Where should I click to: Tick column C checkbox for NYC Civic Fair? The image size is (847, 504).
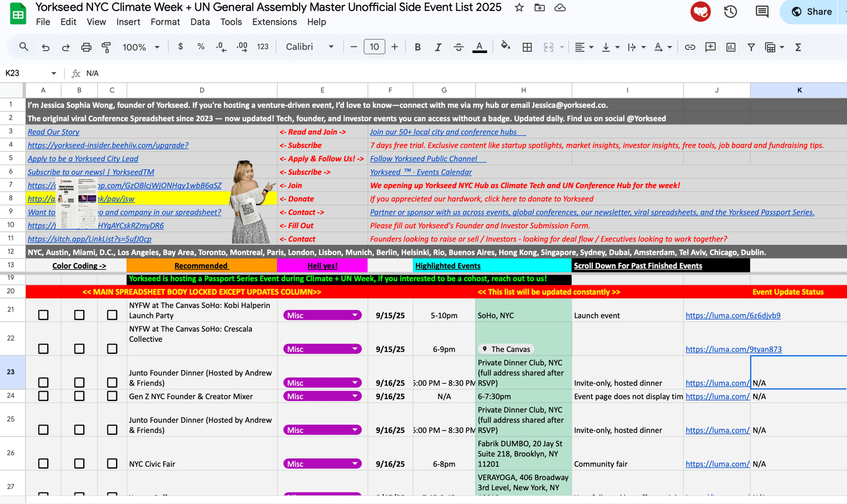click(x=112, y=463)
